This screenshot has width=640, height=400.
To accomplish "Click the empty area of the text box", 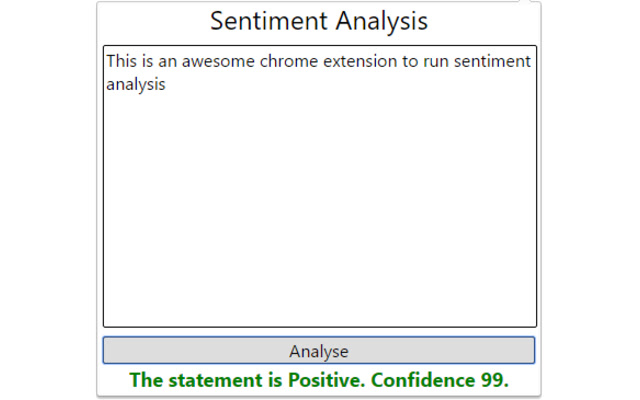I will [319, 220].
